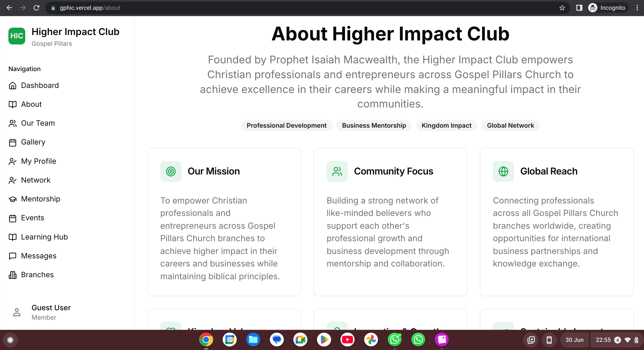The width and height of the screenshot is (644, 350).
Task: Go to Branches page
Action: 67,275
